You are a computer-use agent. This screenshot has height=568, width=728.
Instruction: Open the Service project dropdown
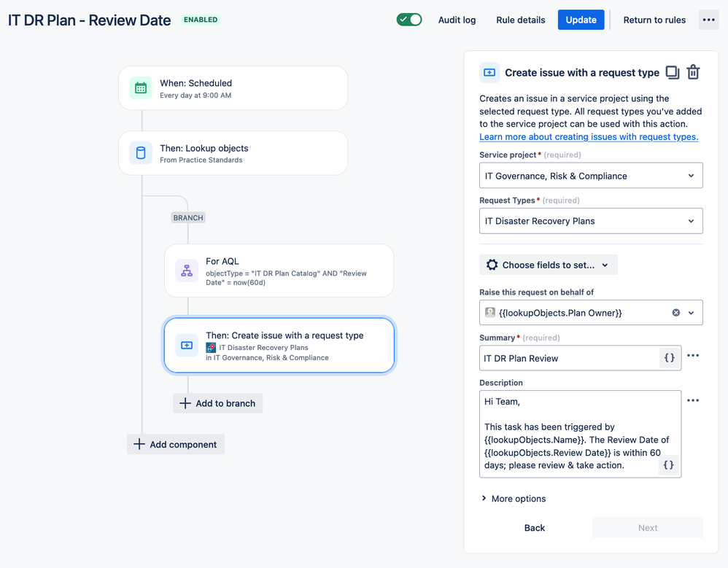pyautogui.click(x=591, y=176)
